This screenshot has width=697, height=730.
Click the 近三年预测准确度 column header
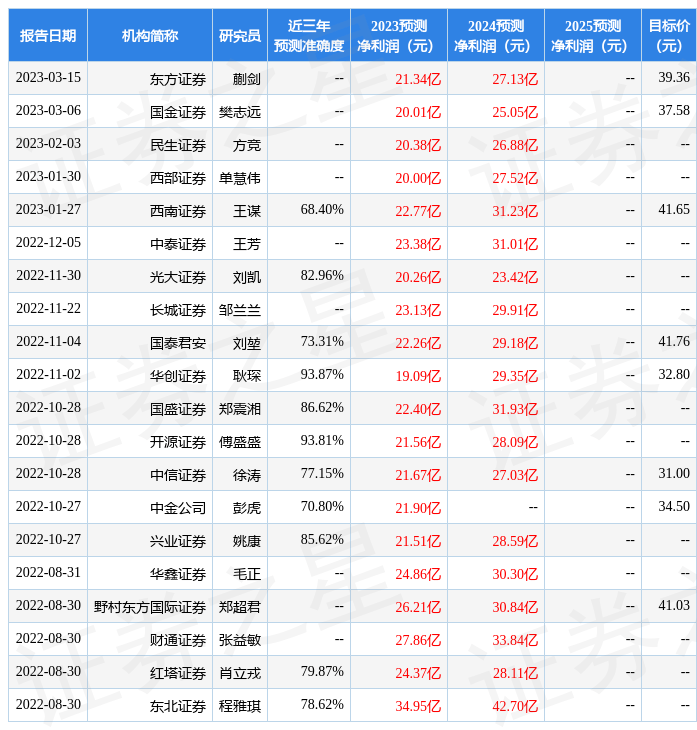pos(309,36)
